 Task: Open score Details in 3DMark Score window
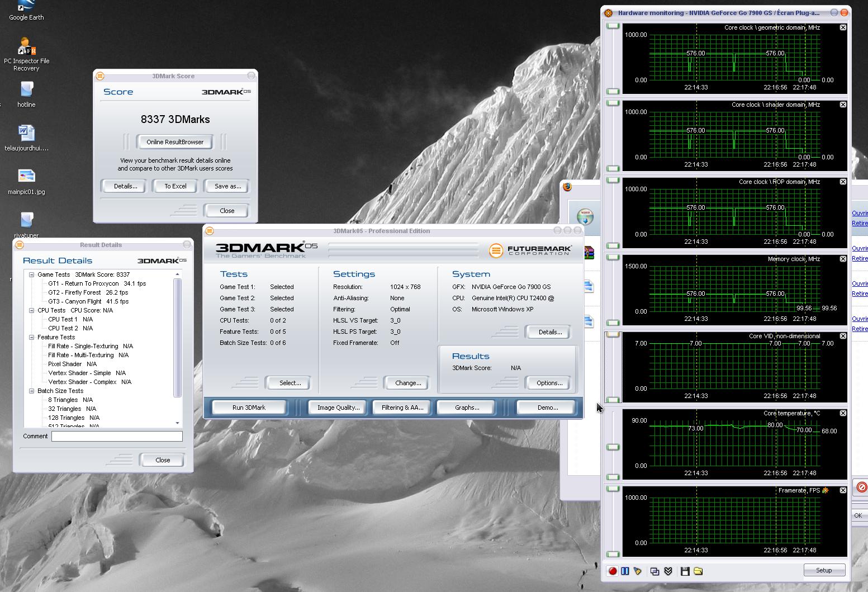[x=125, y=186]
